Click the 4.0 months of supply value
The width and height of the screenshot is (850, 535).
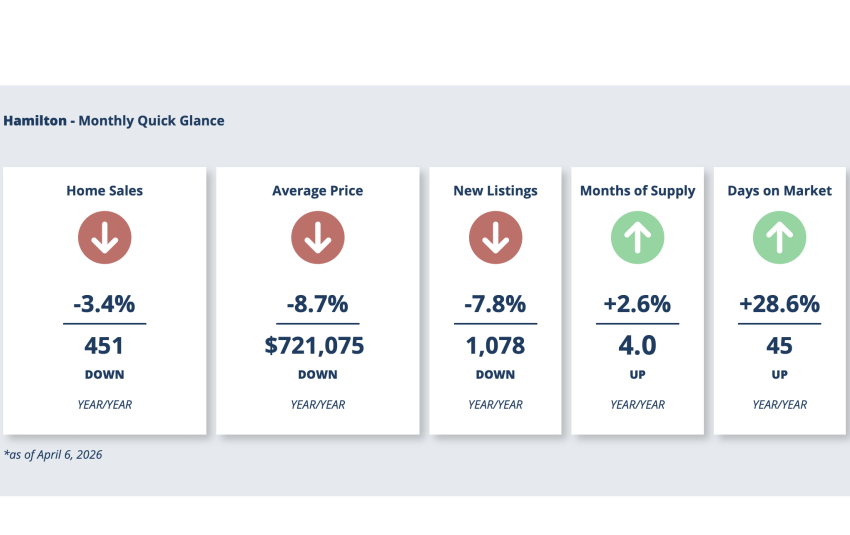tap(637, 346)
